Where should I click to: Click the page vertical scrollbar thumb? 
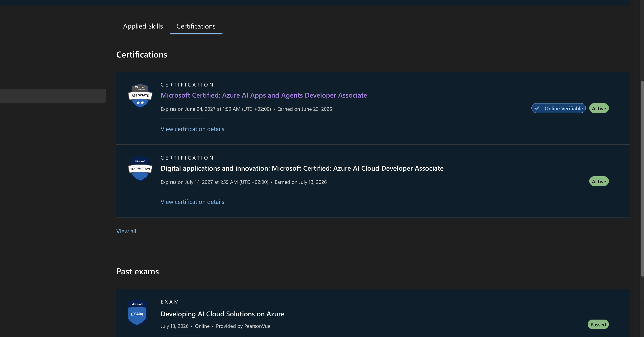tap(642, 178)
